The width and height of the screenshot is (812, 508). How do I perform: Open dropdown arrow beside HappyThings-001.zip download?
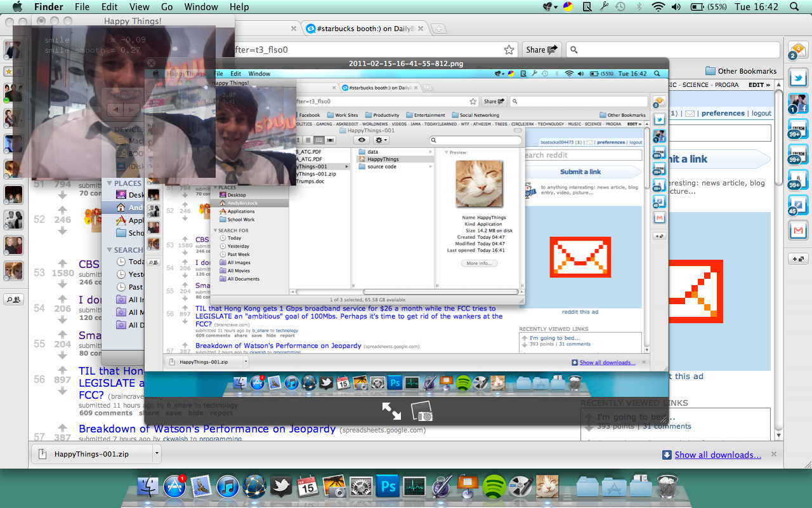click(157, 454)
